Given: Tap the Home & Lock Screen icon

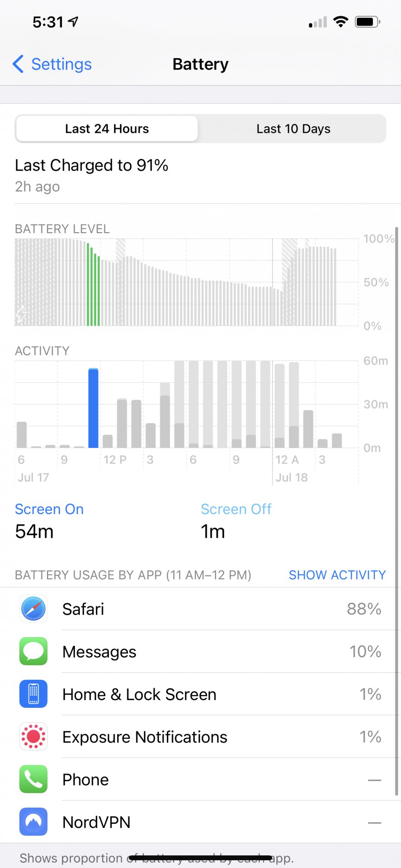Looking at the screenshot, I should [x=33, y=694].
